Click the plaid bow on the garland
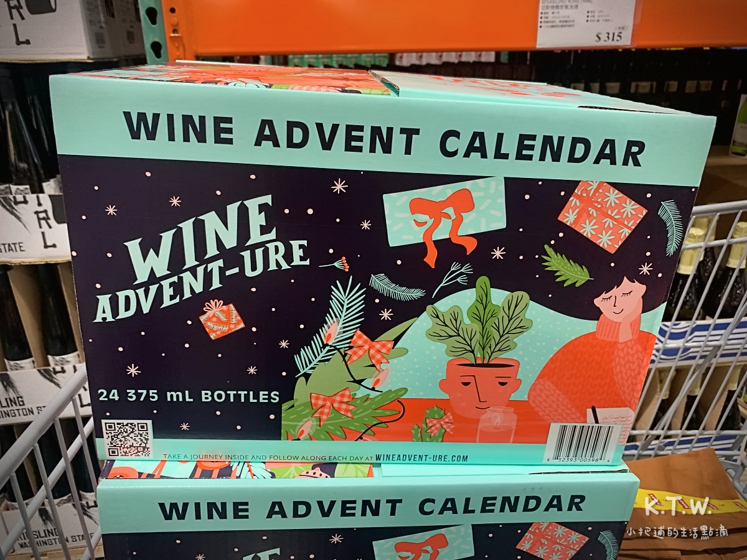747x560 pixels. click(371, 348)
